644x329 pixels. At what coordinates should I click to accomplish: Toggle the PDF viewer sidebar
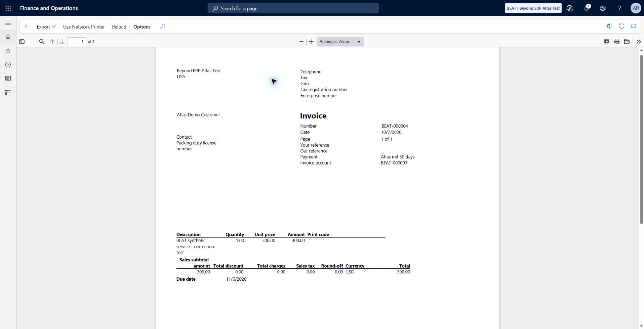tap(22, 42)
